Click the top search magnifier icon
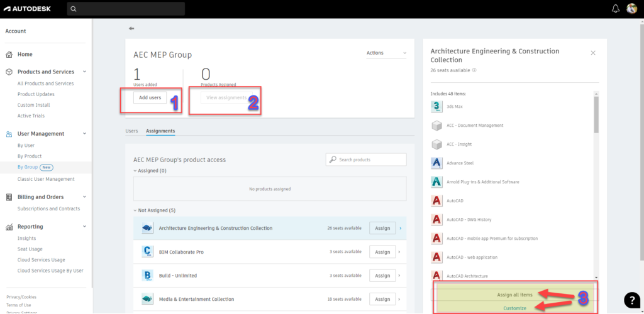The width and height of the screenshot is (644, 314). tap(74, 9)
